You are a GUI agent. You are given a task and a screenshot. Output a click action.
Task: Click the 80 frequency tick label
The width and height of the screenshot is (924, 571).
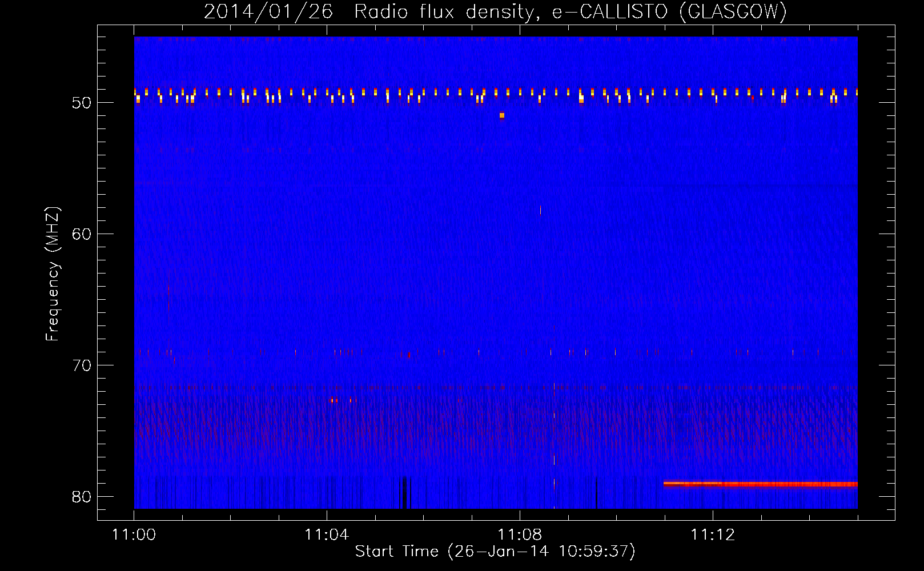point(82,497)
